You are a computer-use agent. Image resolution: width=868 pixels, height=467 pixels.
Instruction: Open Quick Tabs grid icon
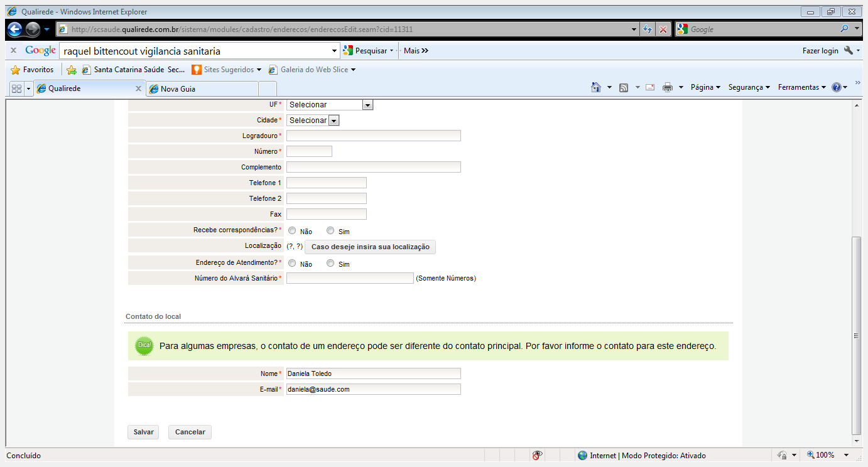click(17, 89)
